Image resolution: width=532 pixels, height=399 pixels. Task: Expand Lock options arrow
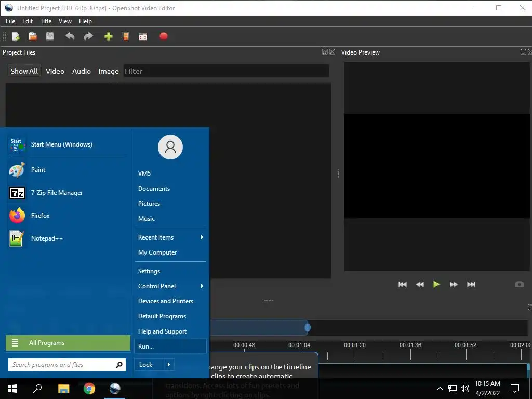[169, 365]
